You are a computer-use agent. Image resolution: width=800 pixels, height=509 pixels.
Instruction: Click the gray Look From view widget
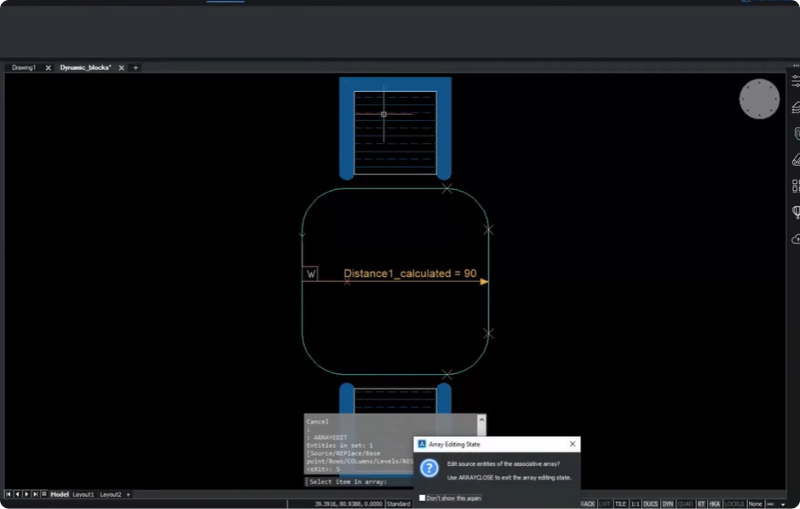click(759, 99)
